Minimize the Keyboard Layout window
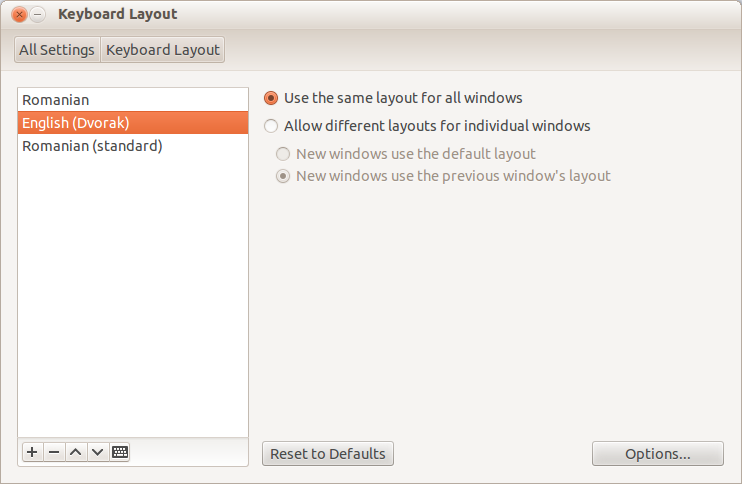Screen dimensions: 742x484 pos(38,15)
